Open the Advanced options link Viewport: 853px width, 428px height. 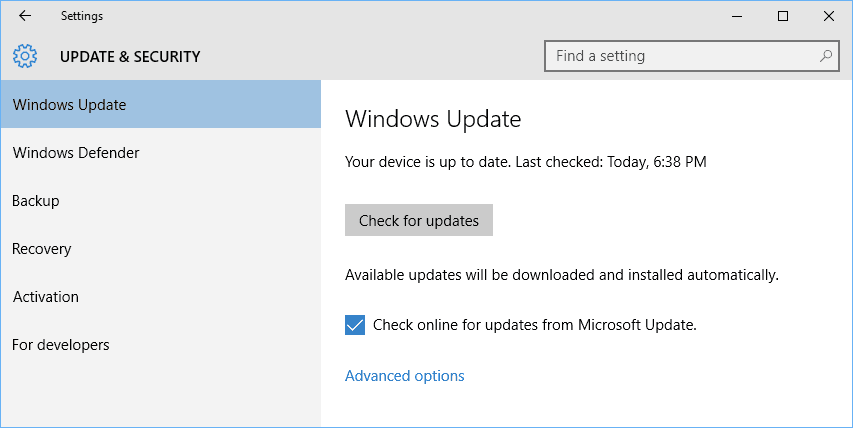(405, 376)
